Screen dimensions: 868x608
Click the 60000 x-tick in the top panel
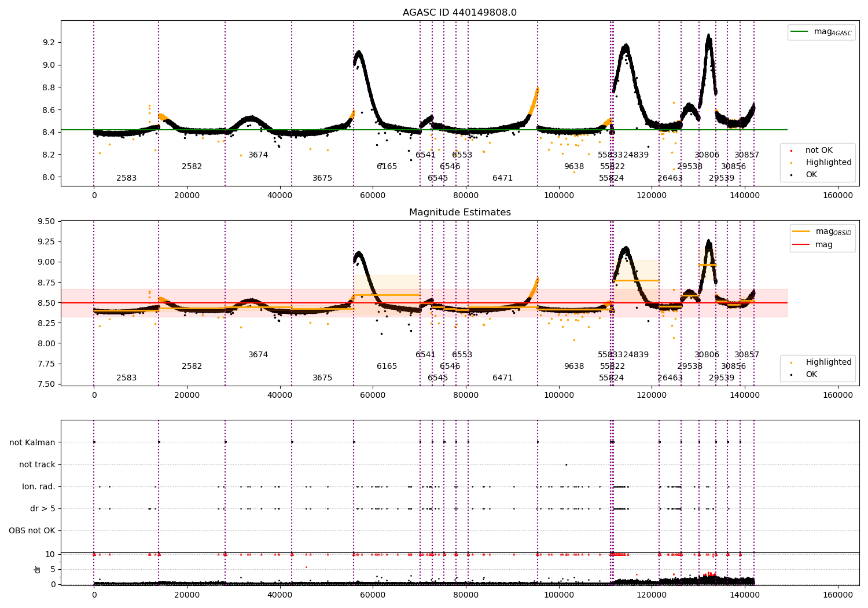coord(373,195)
